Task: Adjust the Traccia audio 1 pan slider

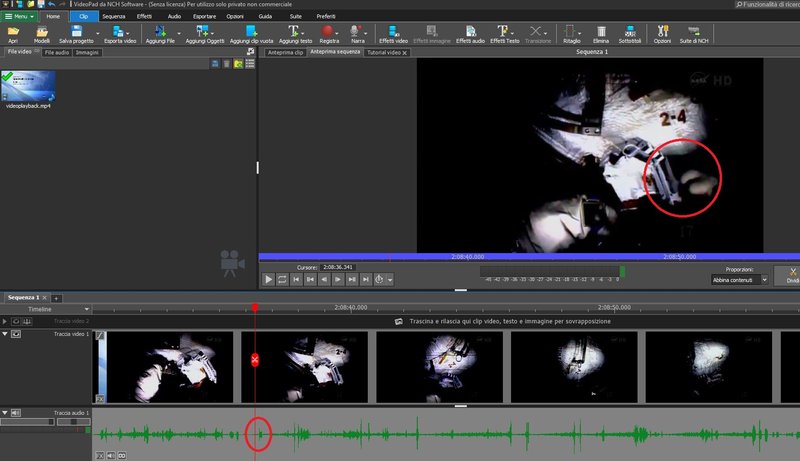Action: click(x=73, y=422)
